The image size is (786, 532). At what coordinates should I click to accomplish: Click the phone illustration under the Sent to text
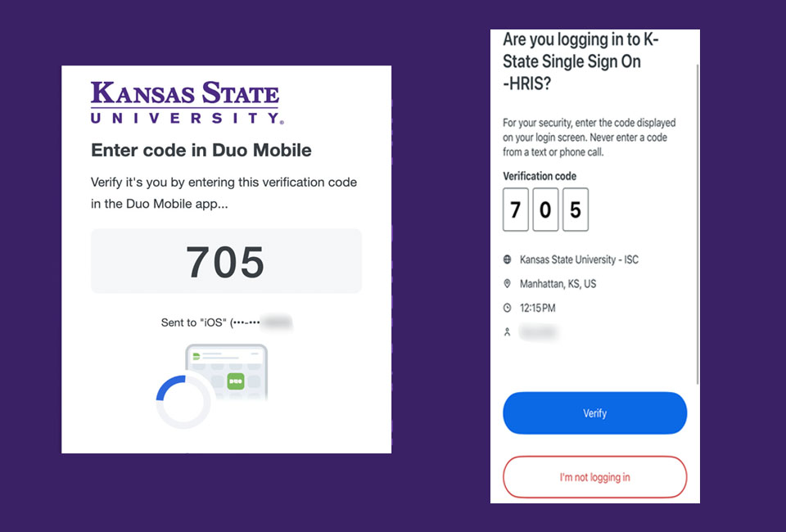(227, 376)
